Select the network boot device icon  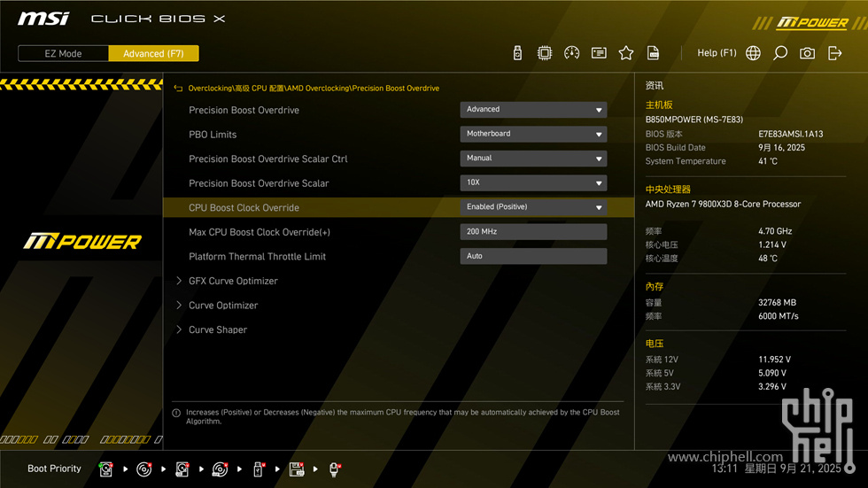335,469
